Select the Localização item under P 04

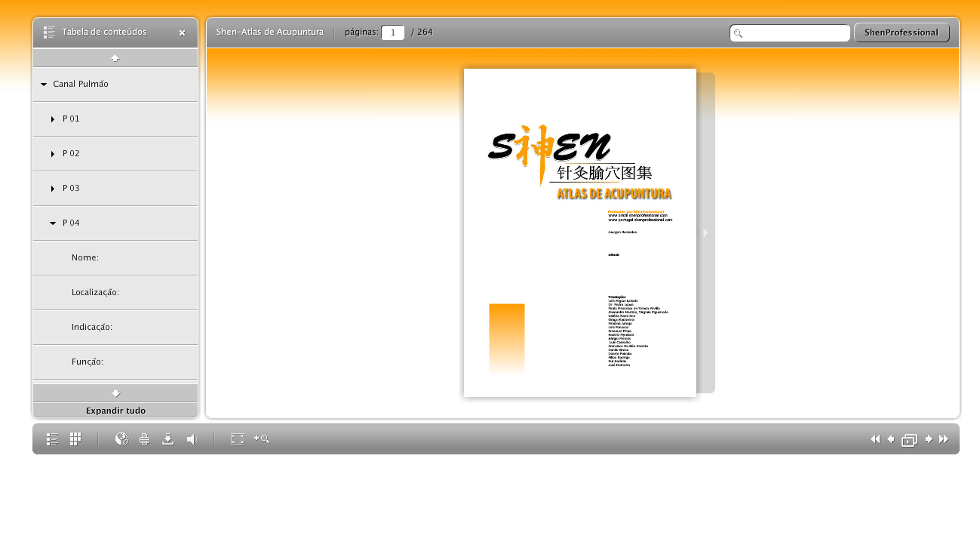pyautogui.click(x=95, y=292)
